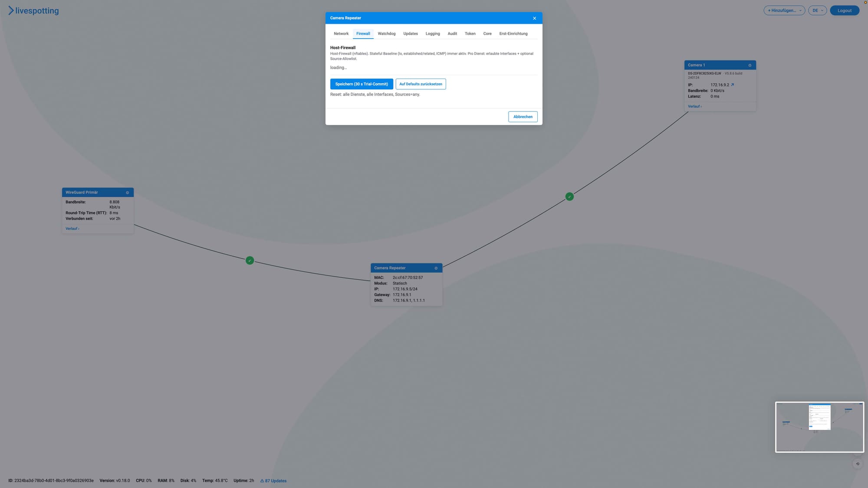Click camera model DS-2DF8C825IXG-ELW text
The width and height of the screenshot is (868, 488).
(x=704, y=73)
